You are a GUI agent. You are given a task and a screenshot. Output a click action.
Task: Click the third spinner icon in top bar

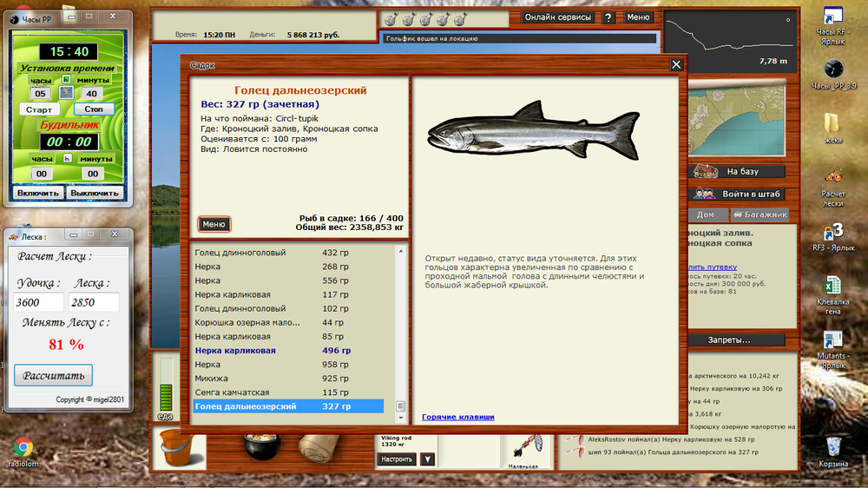tap(425, 20)
